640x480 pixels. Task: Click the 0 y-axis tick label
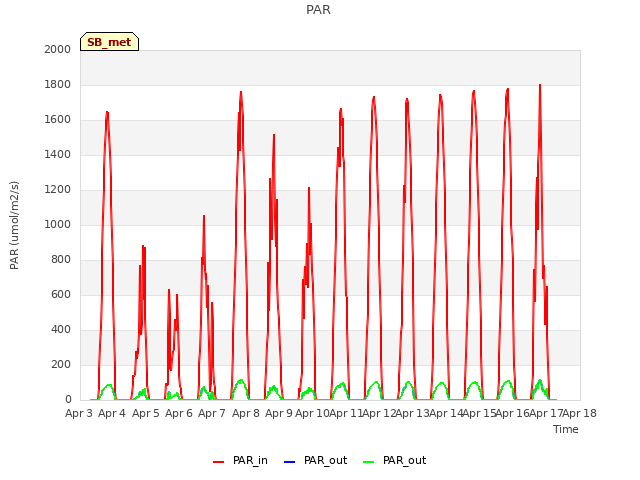(x=68, y=400)
